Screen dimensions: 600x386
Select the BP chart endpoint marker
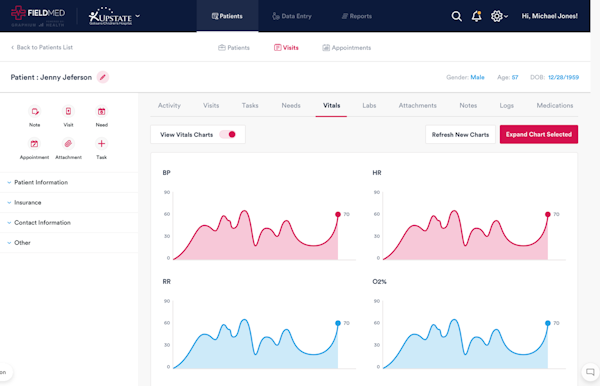pyautogui.click(x=338, y=215)
